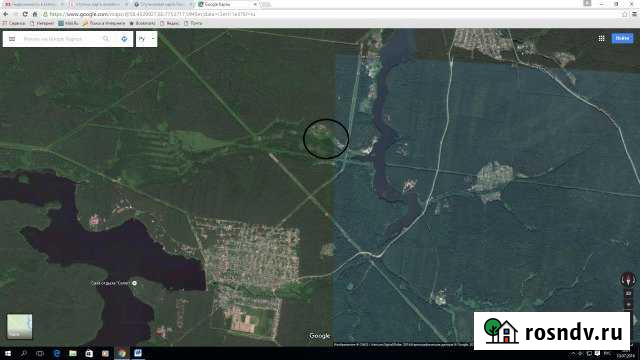Open the Word app in the taskbar

(x=138, y=353)
